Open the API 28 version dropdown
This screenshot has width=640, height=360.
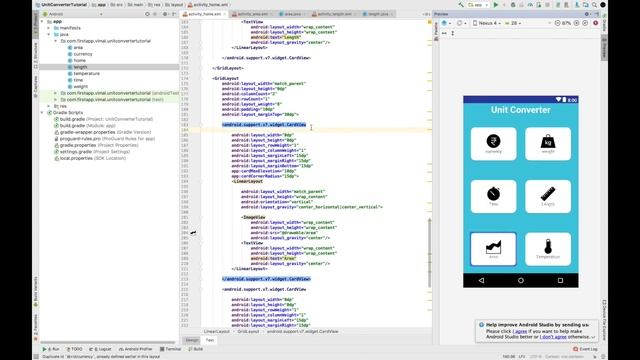(x=513, y=23)
